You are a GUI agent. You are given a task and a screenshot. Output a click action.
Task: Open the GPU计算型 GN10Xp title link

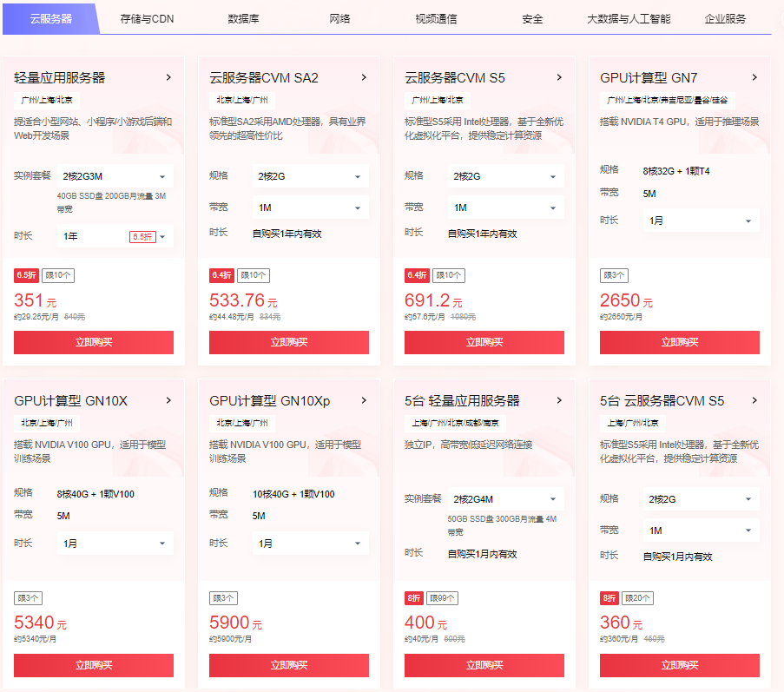pos(269,400)
